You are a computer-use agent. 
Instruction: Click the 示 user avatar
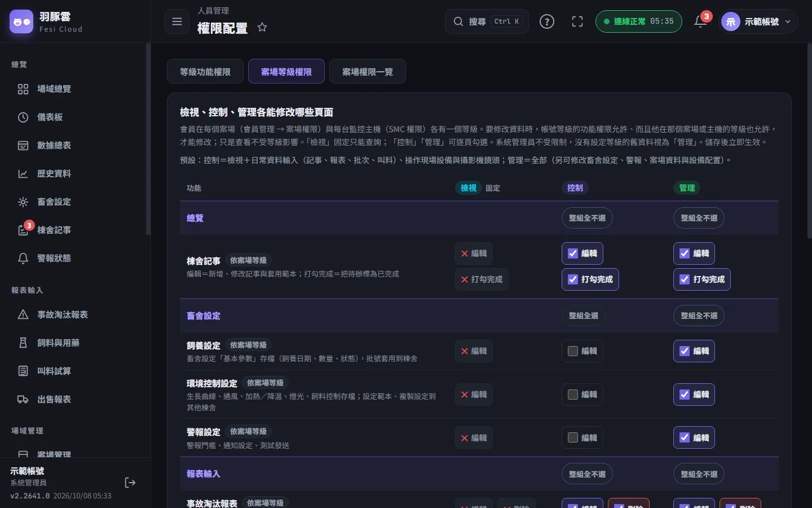(x=731, y=21)
